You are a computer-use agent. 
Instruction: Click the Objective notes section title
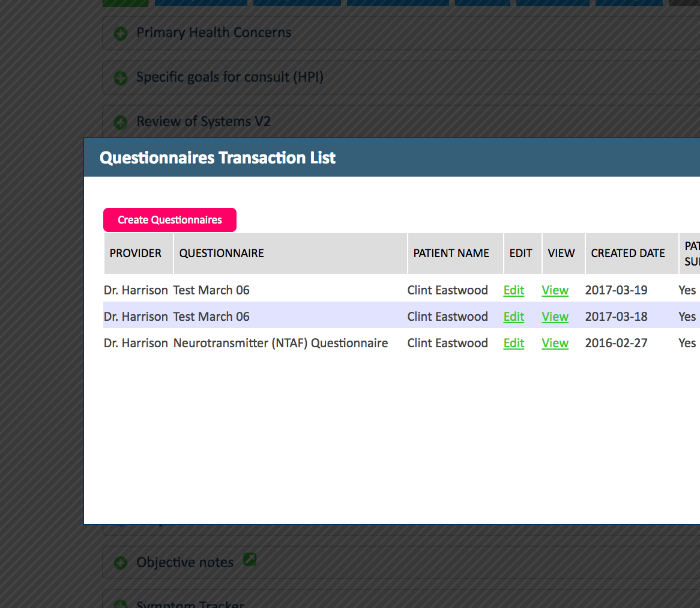coord(185,562)
